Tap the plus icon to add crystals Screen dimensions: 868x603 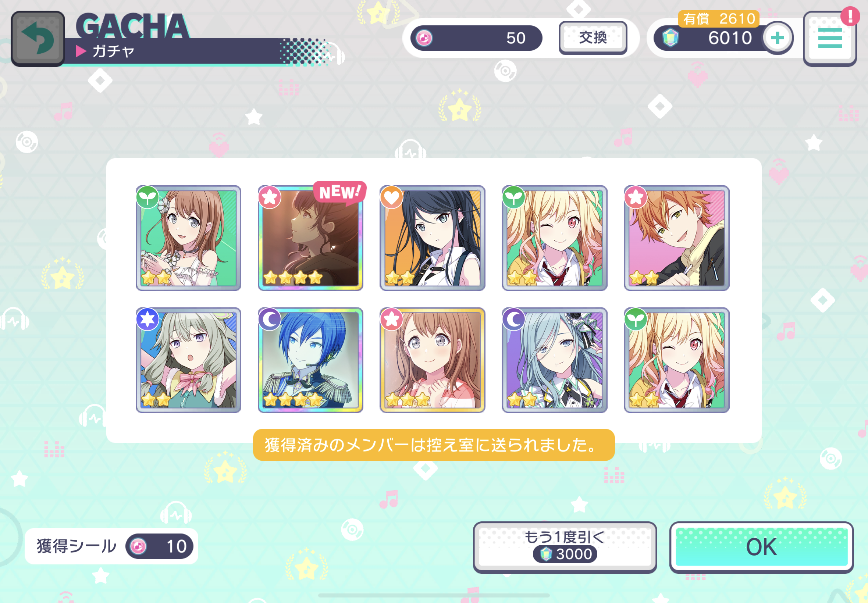pos(777,38)
